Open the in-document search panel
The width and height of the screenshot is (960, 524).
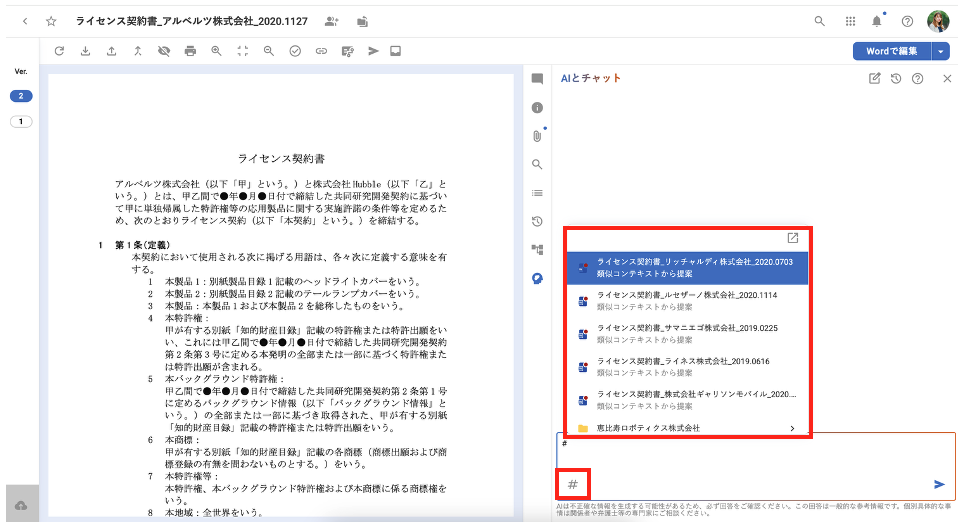click(537, 164)
